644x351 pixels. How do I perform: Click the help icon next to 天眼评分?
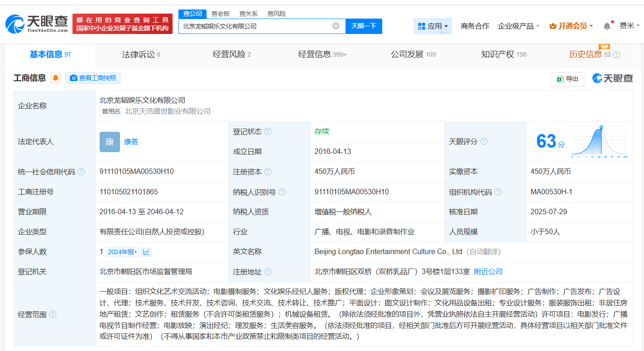(x=483, y=141)
